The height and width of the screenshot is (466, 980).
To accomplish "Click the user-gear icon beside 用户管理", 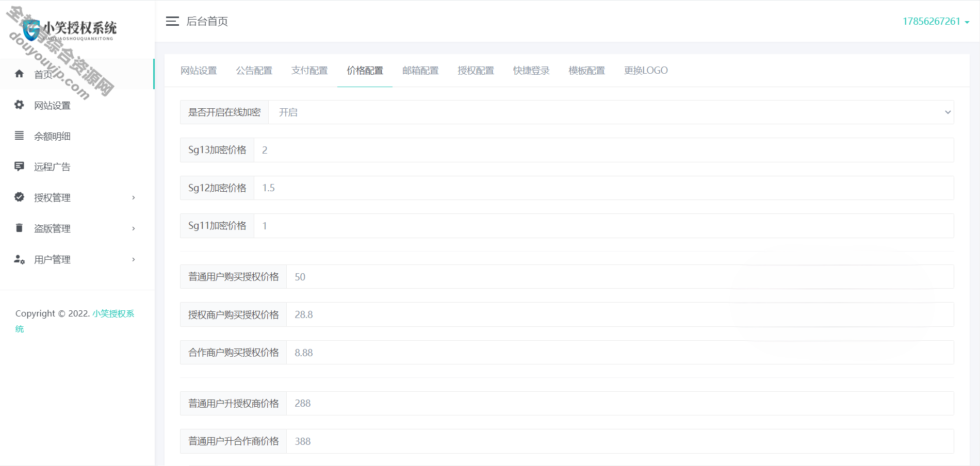I will [x=19, y=259].
